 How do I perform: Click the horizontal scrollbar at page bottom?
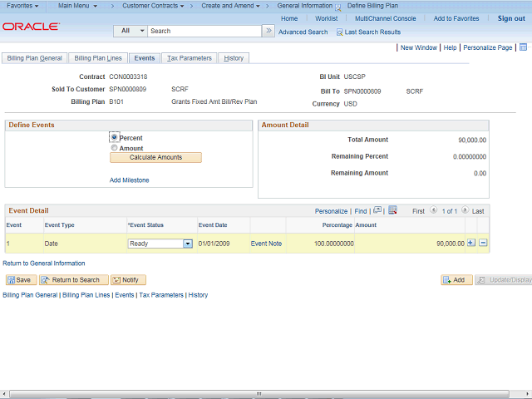coord(259,393)
